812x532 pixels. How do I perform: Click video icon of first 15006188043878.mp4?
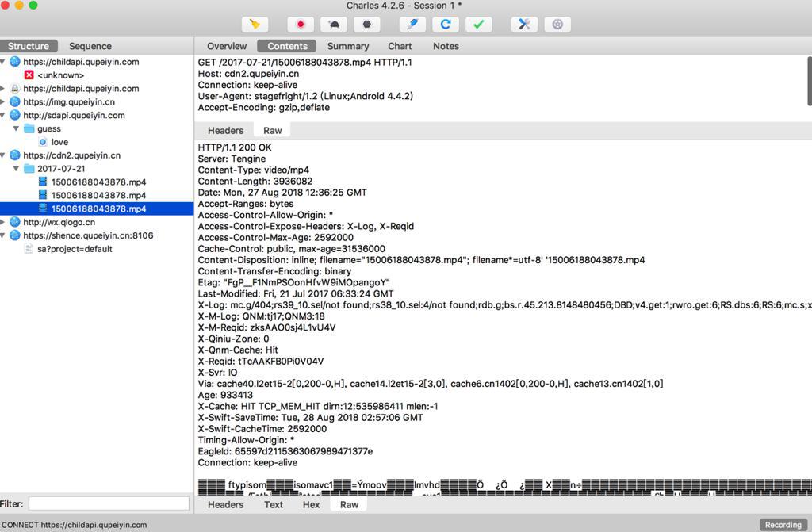coord(43,182)
